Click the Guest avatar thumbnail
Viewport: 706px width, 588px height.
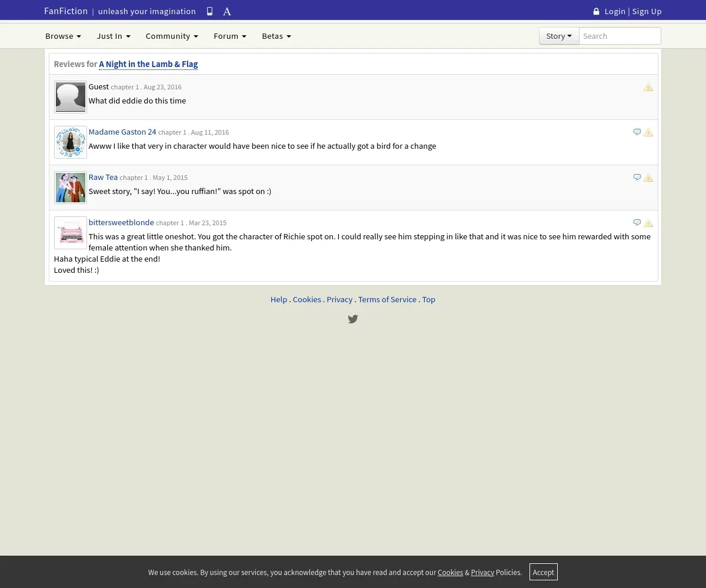point(71,97)
